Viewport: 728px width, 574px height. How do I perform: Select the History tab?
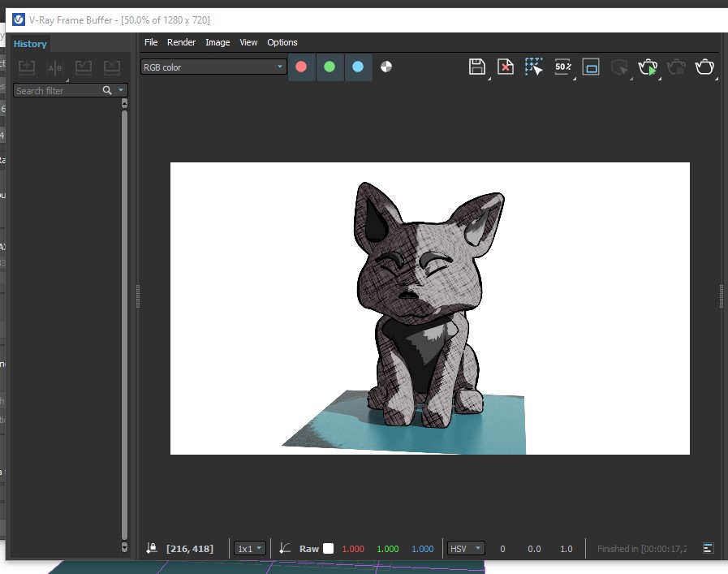pyautogui.click(x=30, y=44)
